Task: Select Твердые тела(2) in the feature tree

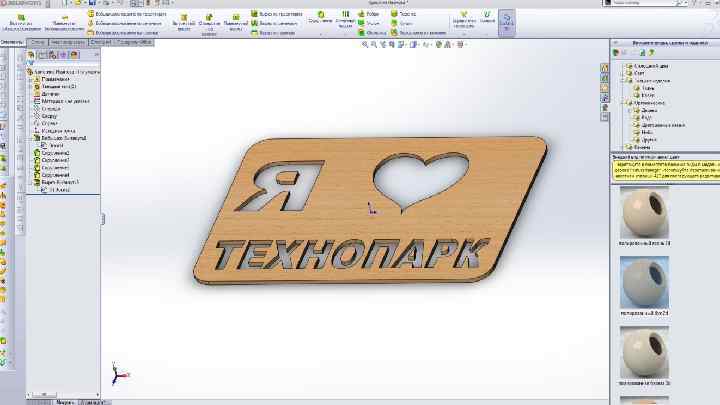Action: pyautogui.click(x=54, y=86)
